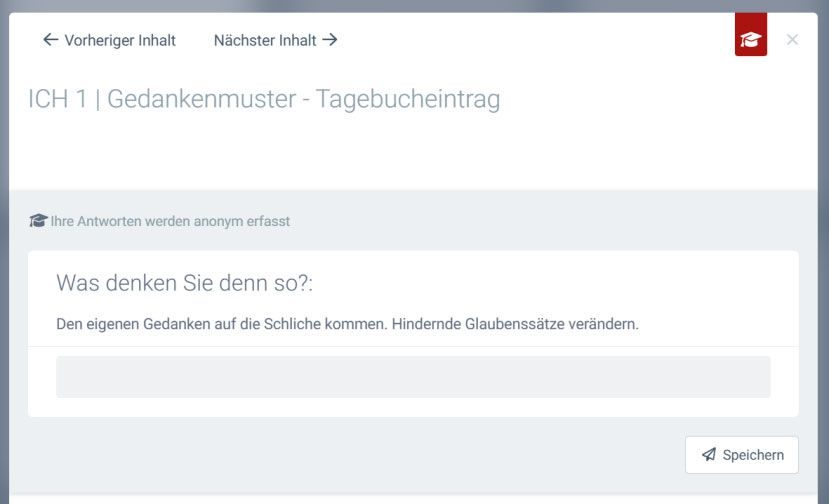Focus the empty answer text field
Viewport: 829px width, 504px height.
tap(413, 377)
